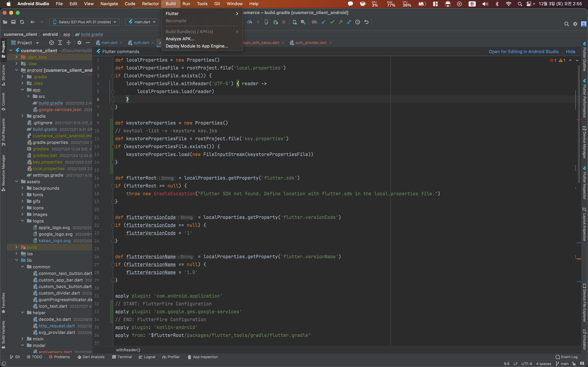This screenshot has width=588, height=367.
Task: Click the Sync/reload icon in toolbar
Action: [22, 22]
